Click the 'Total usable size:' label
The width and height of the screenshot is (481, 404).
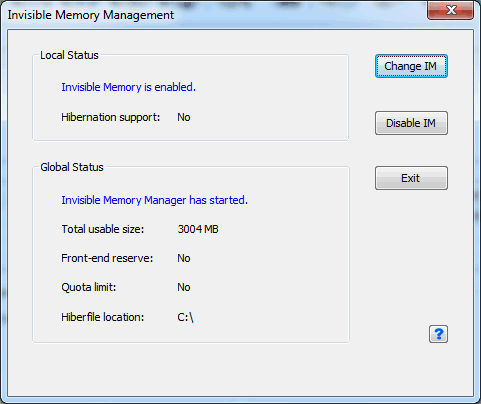tap(103, 229)
